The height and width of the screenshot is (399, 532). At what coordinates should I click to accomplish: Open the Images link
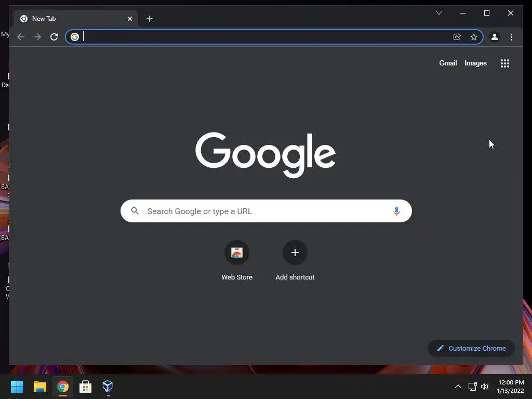(475, 63)
